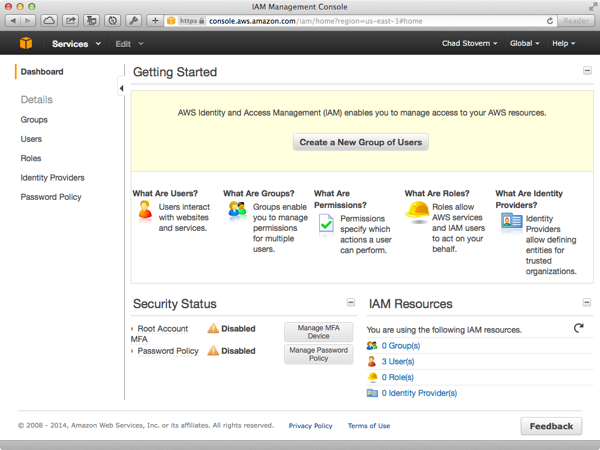Open the 0 Identity Provider(s) link
The width and height of the screenshot is (600, 450).
[419, 393]
